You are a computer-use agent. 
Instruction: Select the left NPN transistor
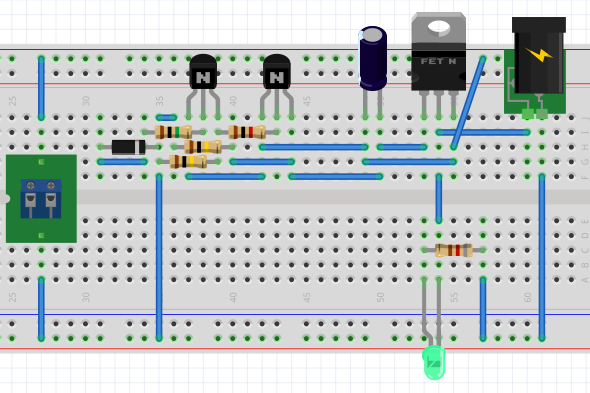[203, 73]
